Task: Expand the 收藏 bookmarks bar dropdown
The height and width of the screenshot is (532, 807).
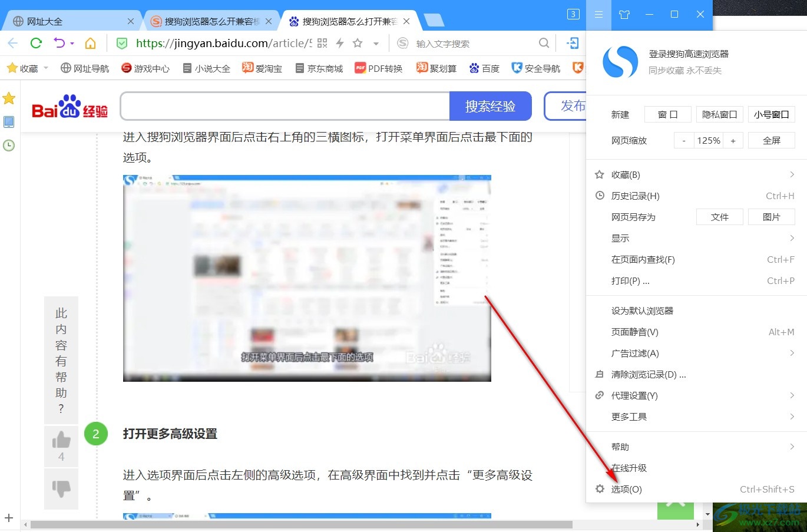Action: coord(46,68)
